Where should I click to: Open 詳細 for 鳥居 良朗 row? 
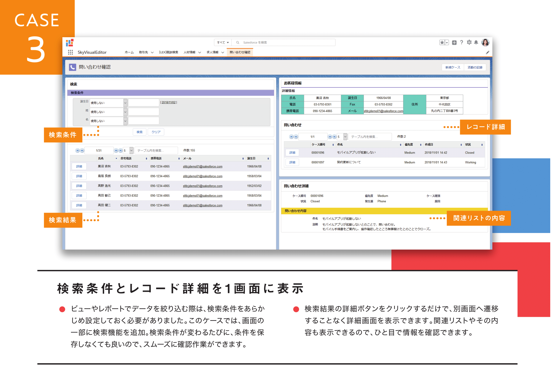(x=79, y=176)
